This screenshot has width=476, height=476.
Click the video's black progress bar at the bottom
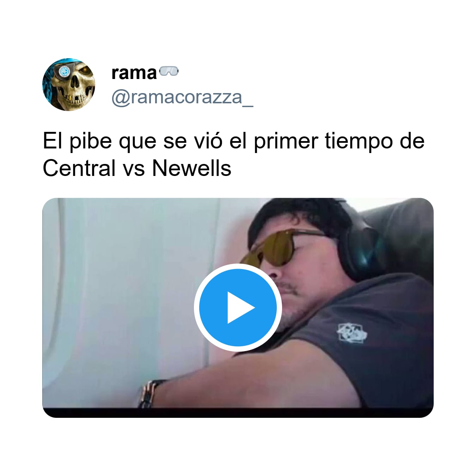[238, 413]
